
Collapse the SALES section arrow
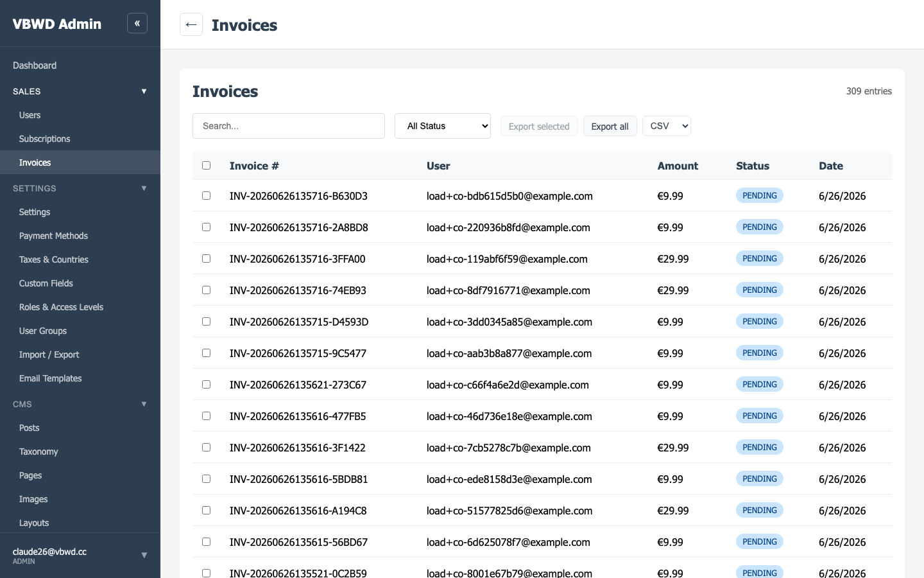coord(144,91)
